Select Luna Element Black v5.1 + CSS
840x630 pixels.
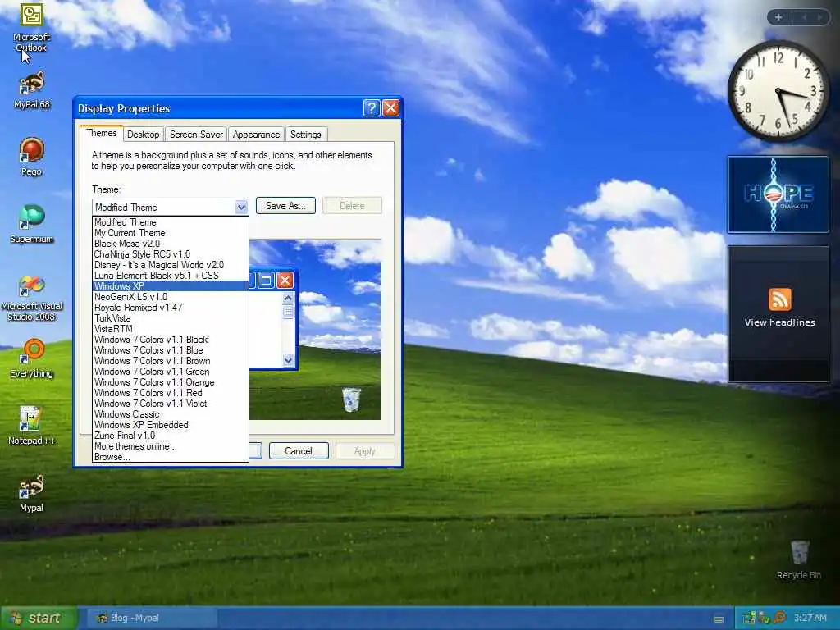point(171,276)
